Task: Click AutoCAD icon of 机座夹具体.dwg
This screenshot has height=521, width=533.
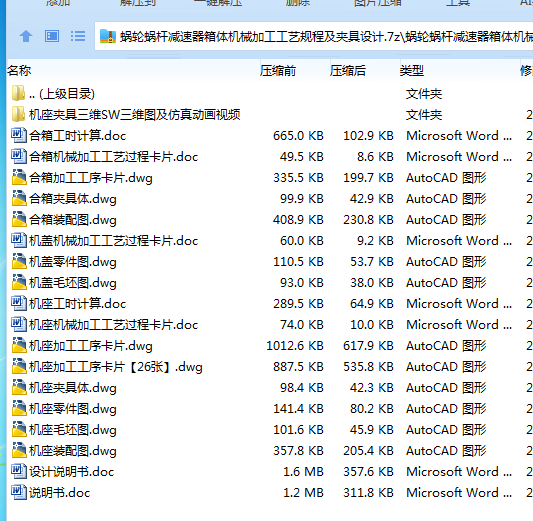Action: tap(19, 388)
